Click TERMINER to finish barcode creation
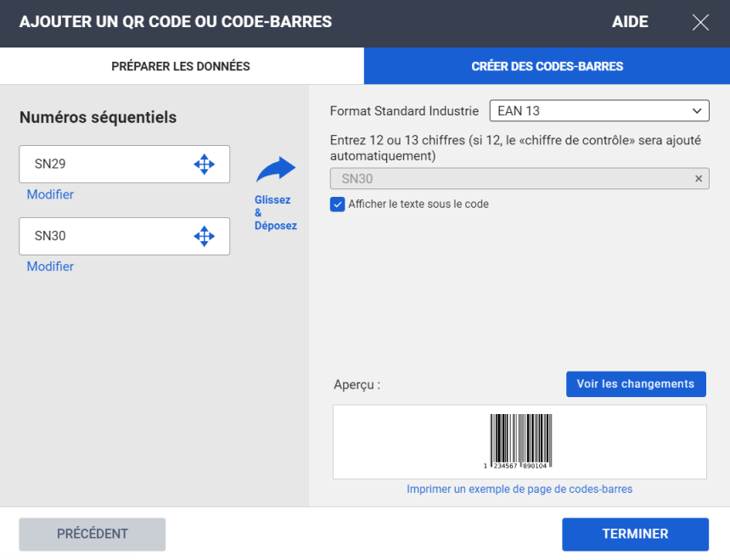The image size is (730, 560). 635,534
